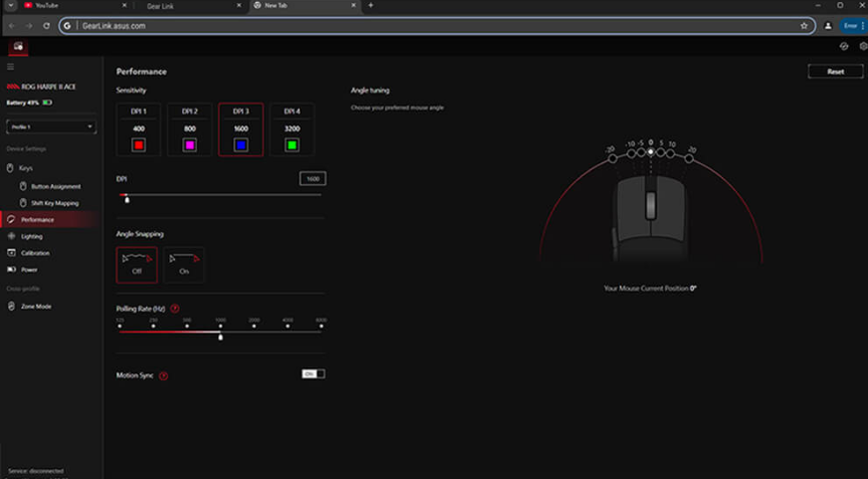This screenshot has width=868, height=479.
Task: Open the browser profile icon
Action: (827, 25)
